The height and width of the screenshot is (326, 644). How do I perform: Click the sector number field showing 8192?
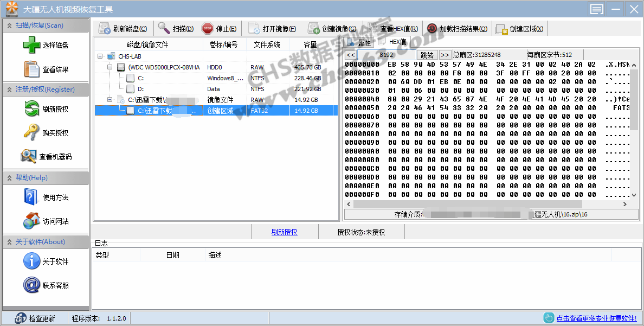pos(386,55)
